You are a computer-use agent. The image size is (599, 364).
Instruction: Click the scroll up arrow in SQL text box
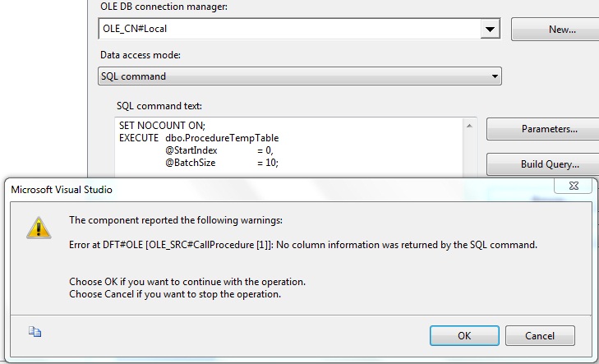(469, 125)
